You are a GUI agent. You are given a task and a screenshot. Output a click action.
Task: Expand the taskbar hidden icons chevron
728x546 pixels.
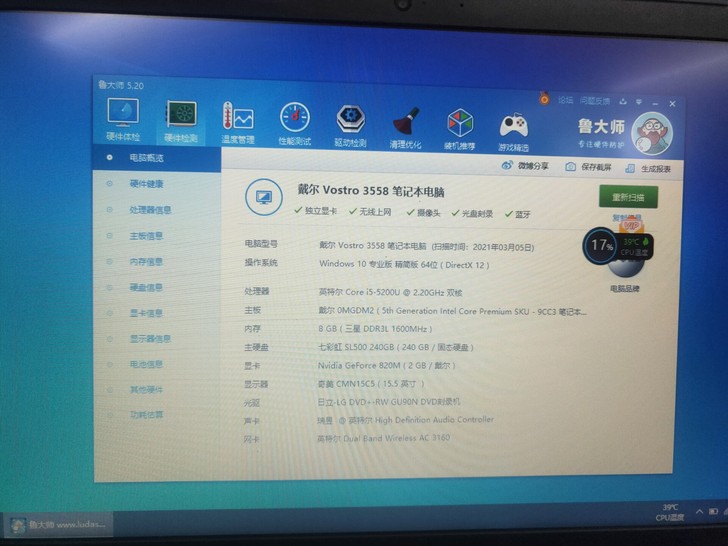tap(699, 511)
